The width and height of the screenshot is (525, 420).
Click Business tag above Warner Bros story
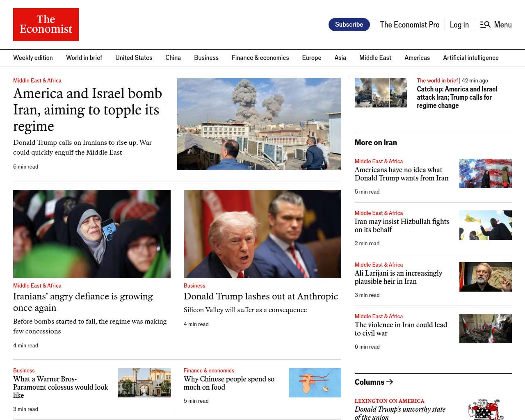(x=24, y=370)
